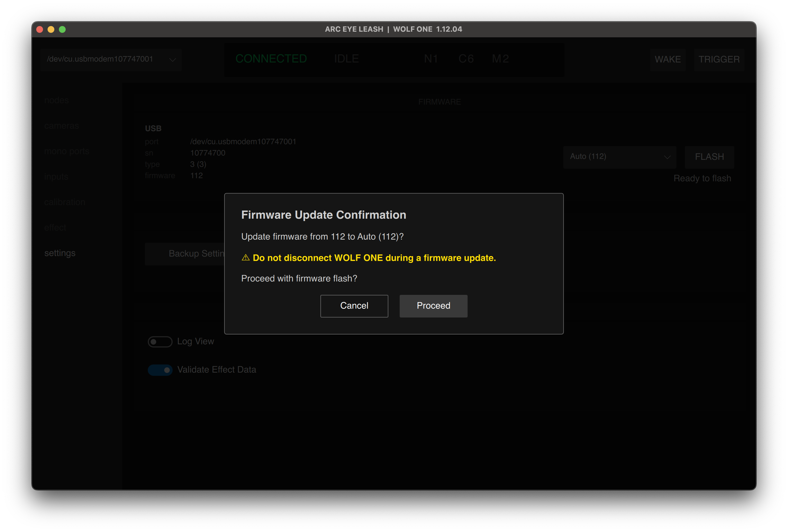Click the Ready to flash status text
788x532 pixels.
tap(702, 178)
